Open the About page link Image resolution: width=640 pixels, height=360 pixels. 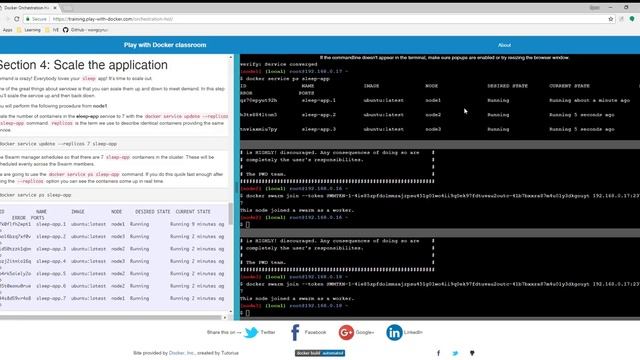point(504,45)
